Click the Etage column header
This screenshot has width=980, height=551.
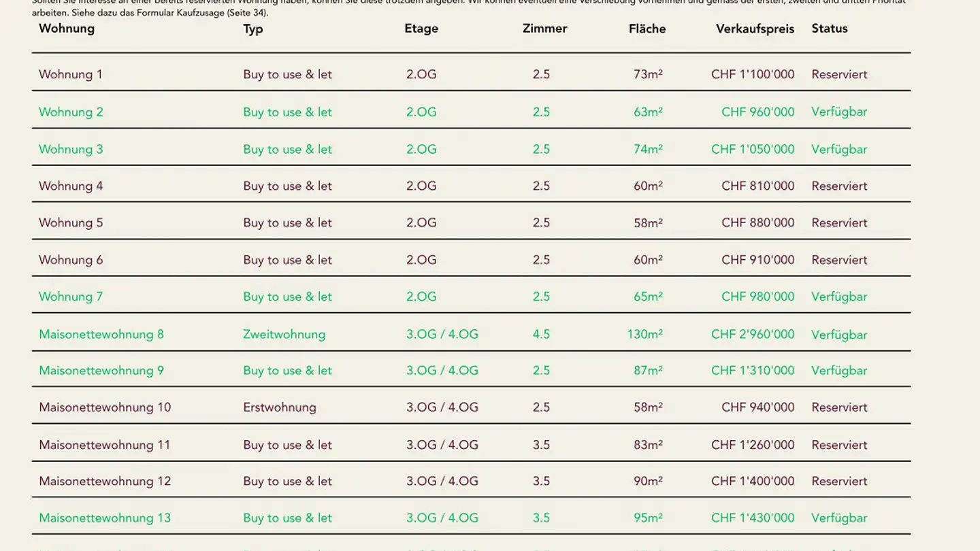click(x=421, y=29)
